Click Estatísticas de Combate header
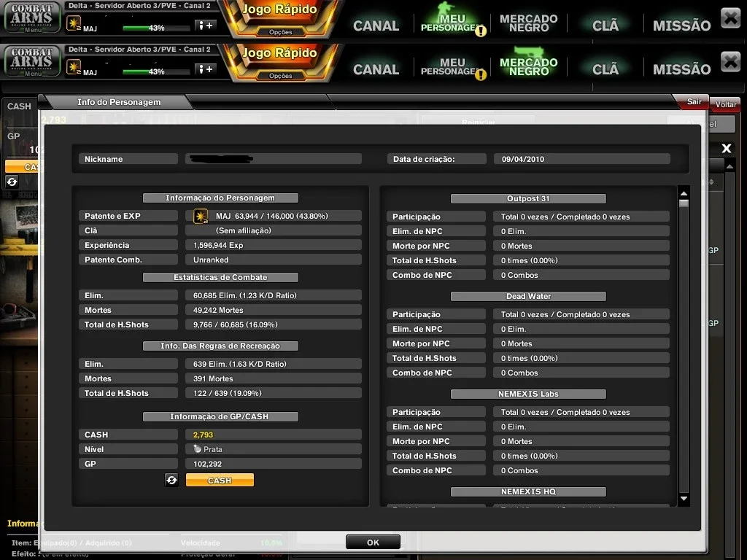 [220, 277]
